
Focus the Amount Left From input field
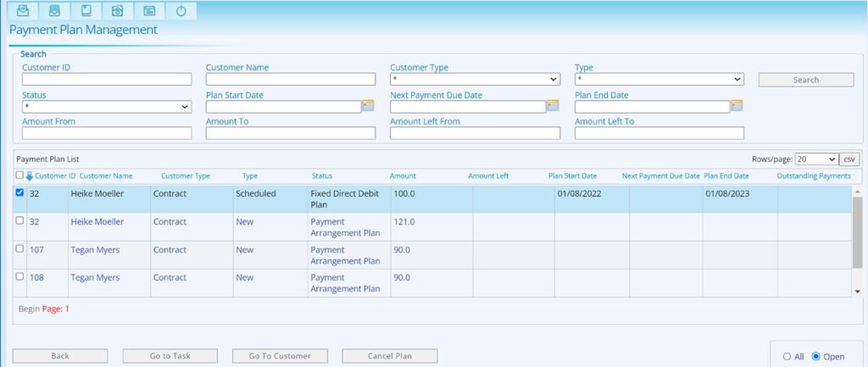[475, 133]
